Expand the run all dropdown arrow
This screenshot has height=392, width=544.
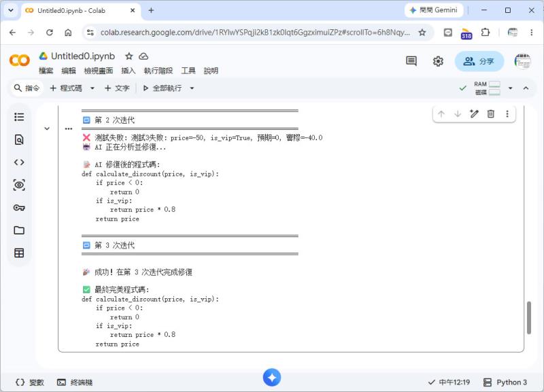click(192, 88)
